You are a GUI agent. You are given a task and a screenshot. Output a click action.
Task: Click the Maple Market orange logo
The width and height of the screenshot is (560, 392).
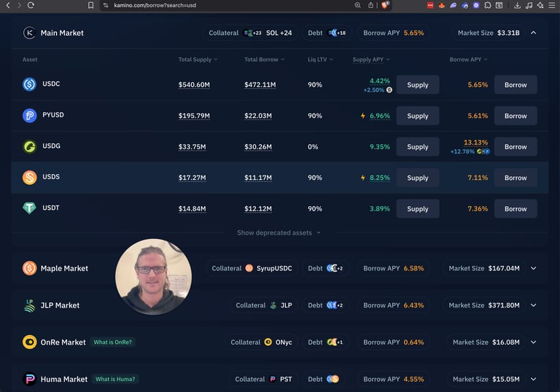click(x=29, y=268)
